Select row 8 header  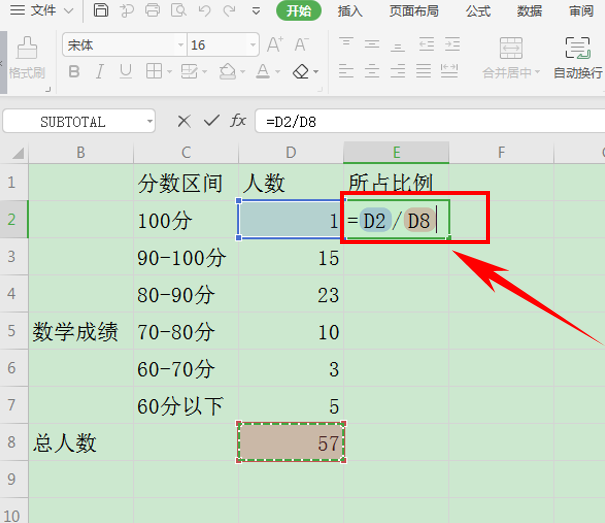click(12, 442)
